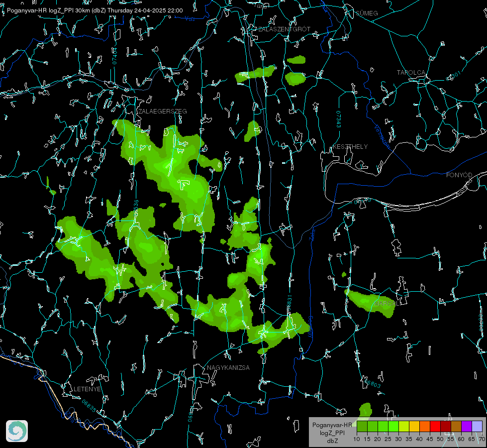Click the 25-30 dBZ bright green swatch
Image resolution: width=487 pixels, height=448 pixels.
(x=393, y=426)
